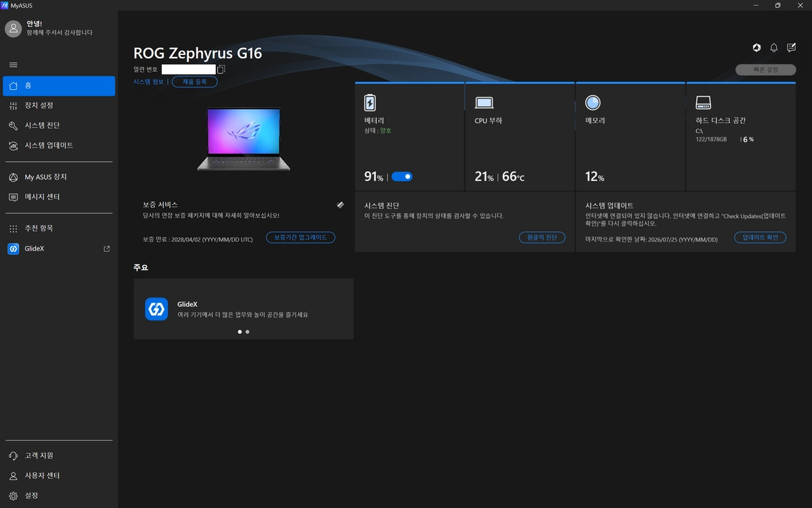Open the 홈 (Home) page
Viewport: 812px width, 508px height.
(59, 86)
